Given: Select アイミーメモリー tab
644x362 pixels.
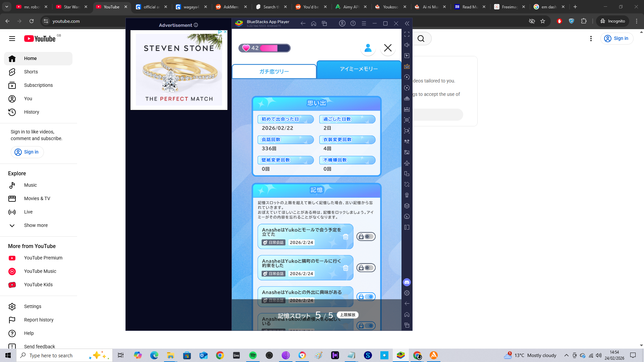Looking at the screenshot, I should 359,69.
